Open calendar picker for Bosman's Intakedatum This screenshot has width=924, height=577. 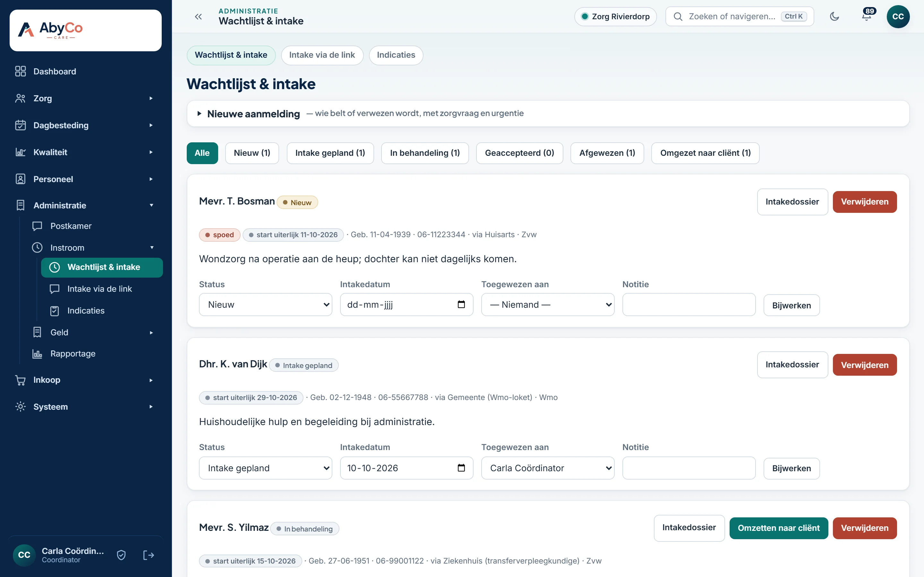(x=461, y=305)
